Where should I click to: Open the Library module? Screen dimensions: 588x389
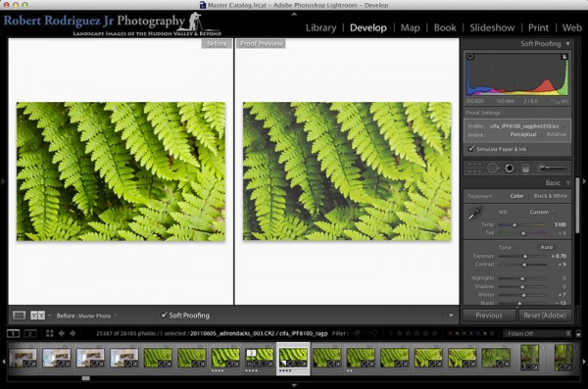[x=320, y=27]
